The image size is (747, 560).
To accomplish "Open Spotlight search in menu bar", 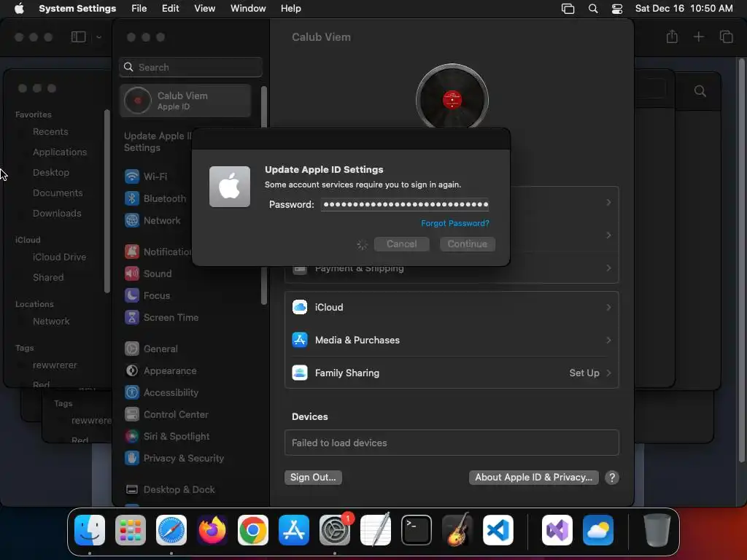I will point(593,9).
